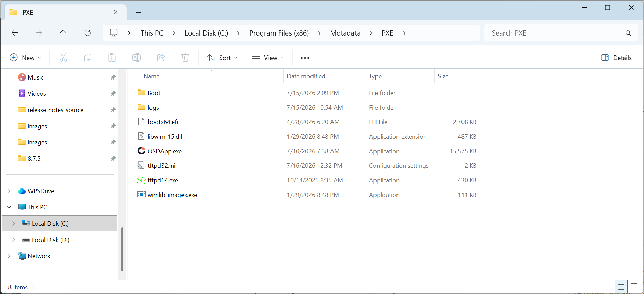This screenshot has height=294, width=644.
Task: Click the Rename toolbar icon
Action: [x=136, y=58]
